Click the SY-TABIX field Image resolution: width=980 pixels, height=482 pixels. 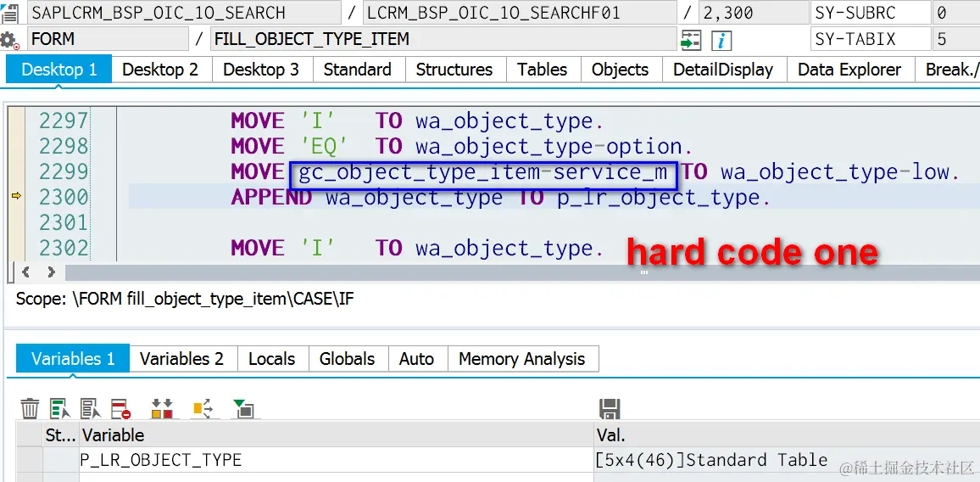tap(871, 39)
